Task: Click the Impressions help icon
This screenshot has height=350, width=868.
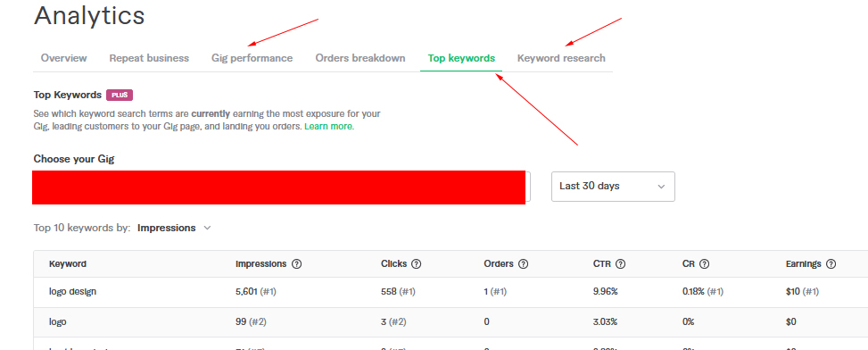Action: tap(297, 264)
